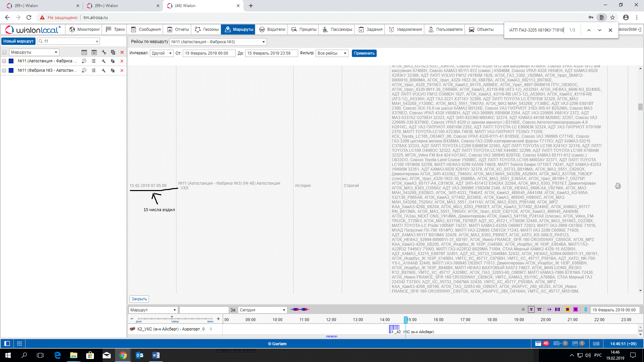Tick checkbox for №11 Фабрика №3 route
The width and height of the screenshot is (644, 362).
click(x=4, y=70)
